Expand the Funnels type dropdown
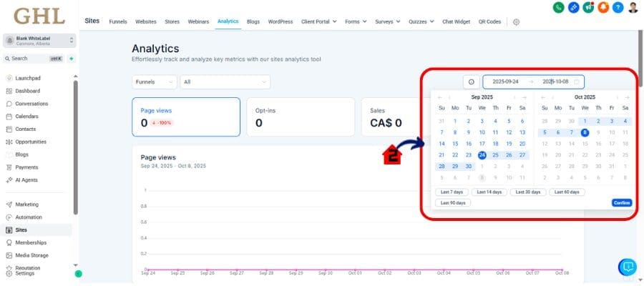The image size is (644, 286). click(154, 82)
